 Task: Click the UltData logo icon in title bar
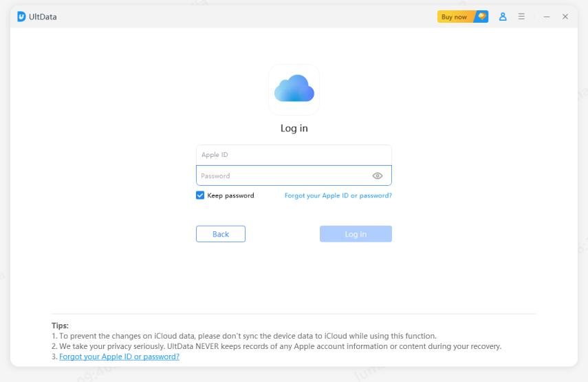[x=21, y=17]
